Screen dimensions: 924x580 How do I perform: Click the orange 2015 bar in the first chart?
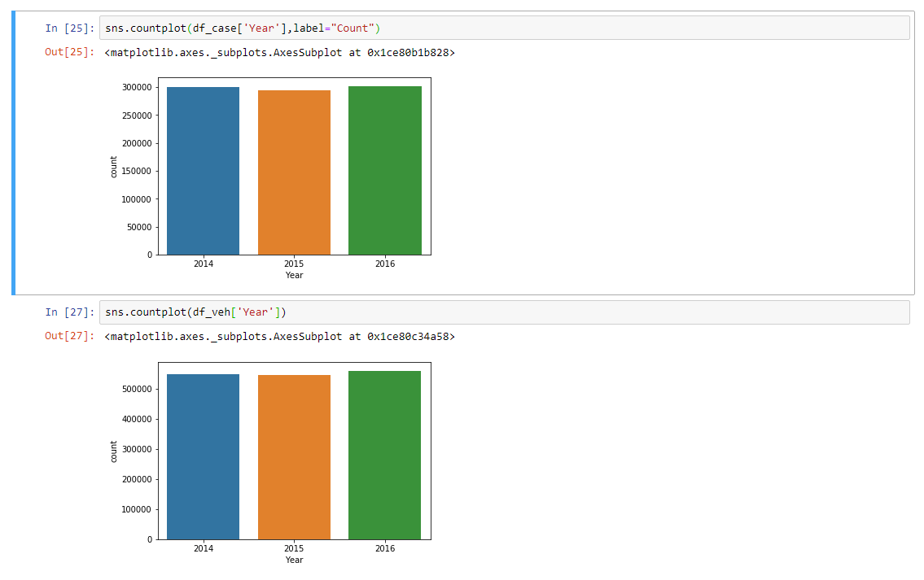pyautogui.click(x=294, y=172)
